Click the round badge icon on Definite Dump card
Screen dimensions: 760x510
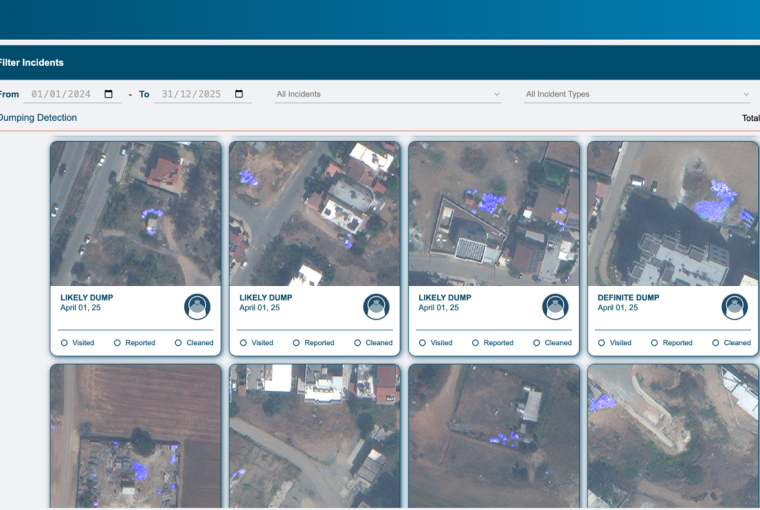tap(734, 306)
